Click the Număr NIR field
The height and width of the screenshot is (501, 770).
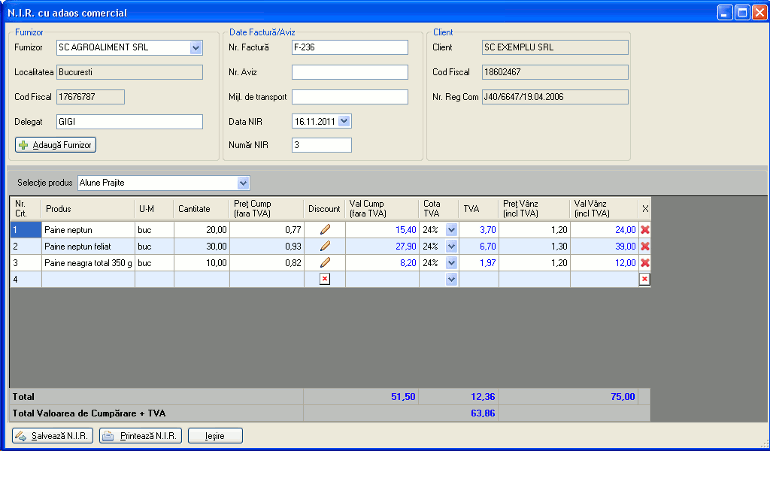click(322, 145)
